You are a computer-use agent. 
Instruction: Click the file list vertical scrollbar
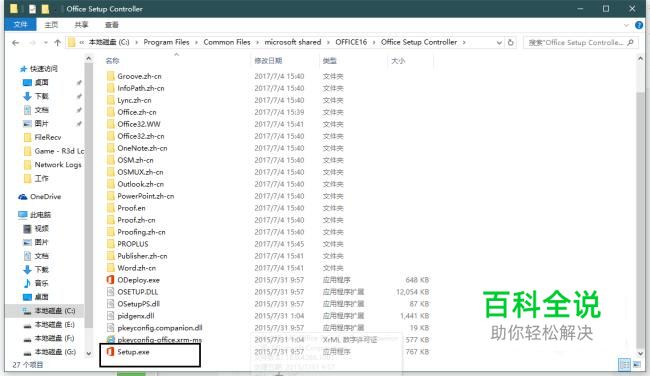[640, 219]
